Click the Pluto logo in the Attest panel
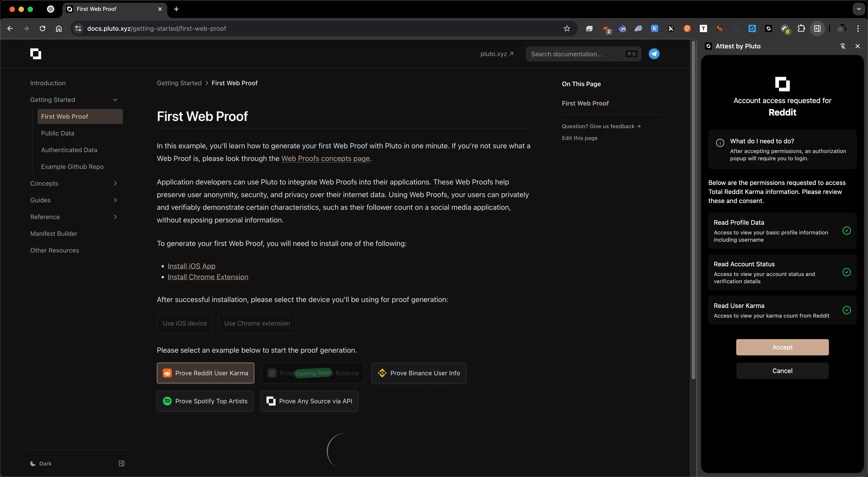The height and width of the screenshot is (477, 868). pyautogui.click(x=782, y=84)
